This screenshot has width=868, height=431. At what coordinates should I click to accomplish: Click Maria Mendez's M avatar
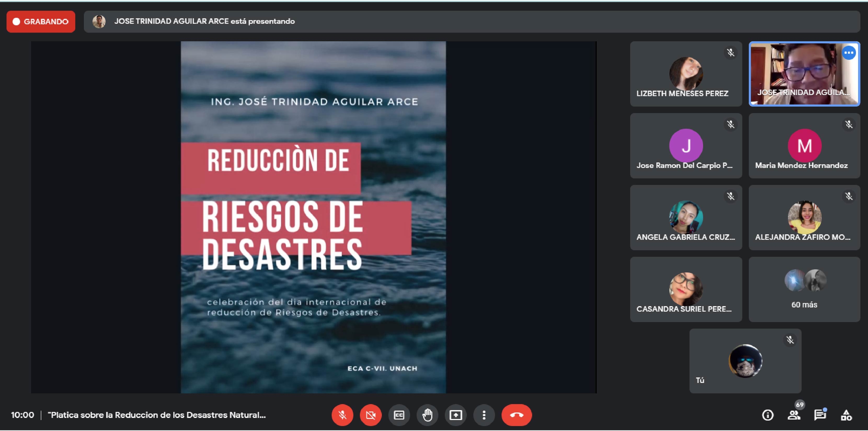click(804, 145)
